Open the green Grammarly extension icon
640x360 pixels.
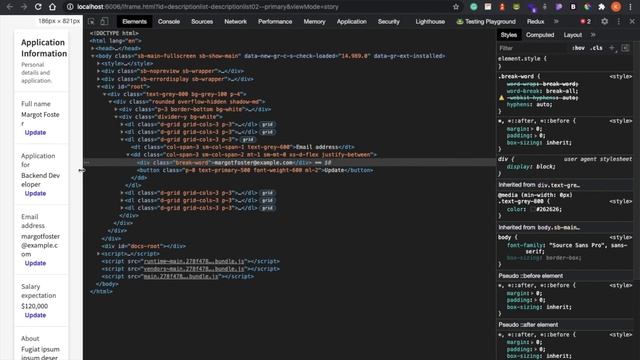[474, 7]
